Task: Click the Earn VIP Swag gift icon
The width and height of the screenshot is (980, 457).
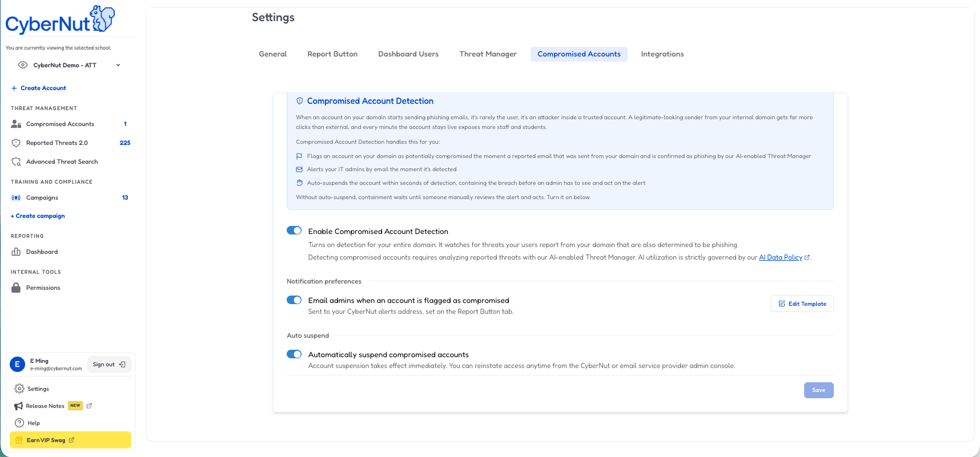Action: click(x=19, y=440)
